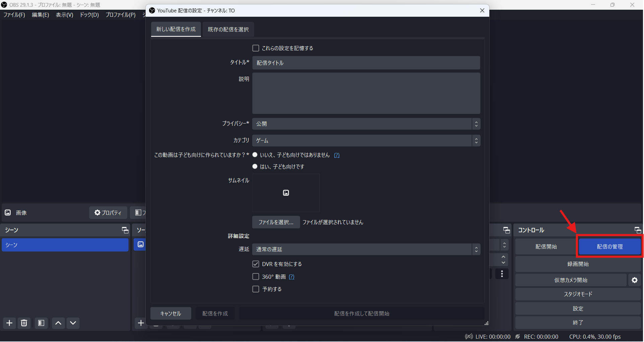Move scene down with arrow icon
Screen dimensions: 644x342
tap(73, 323)
